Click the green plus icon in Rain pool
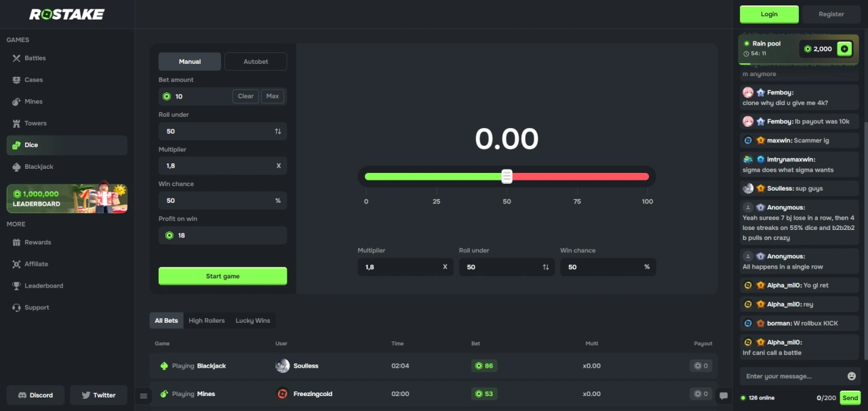The image size is (868, 411). (844, 49)
